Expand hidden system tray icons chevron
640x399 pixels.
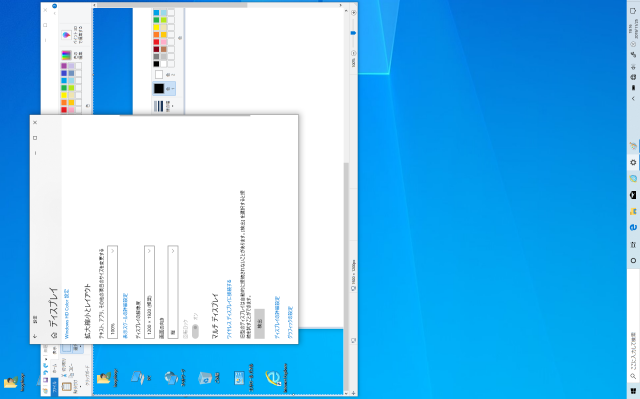pos(633,98)
